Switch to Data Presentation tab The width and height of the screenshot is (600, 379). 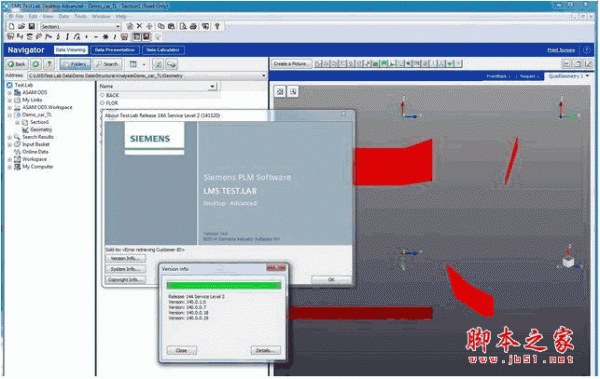pos(115,50)
